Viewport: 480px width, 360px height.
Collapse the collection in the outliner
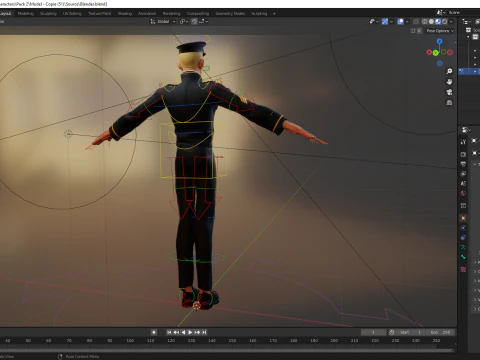[468, 37]
